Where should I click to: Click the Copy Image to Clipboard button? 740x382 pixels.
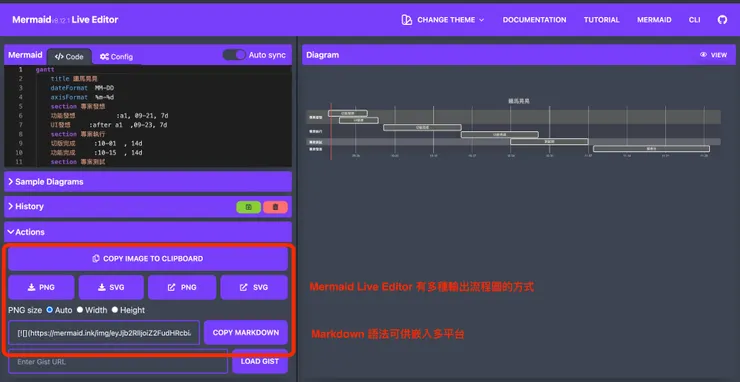(148, 259)
